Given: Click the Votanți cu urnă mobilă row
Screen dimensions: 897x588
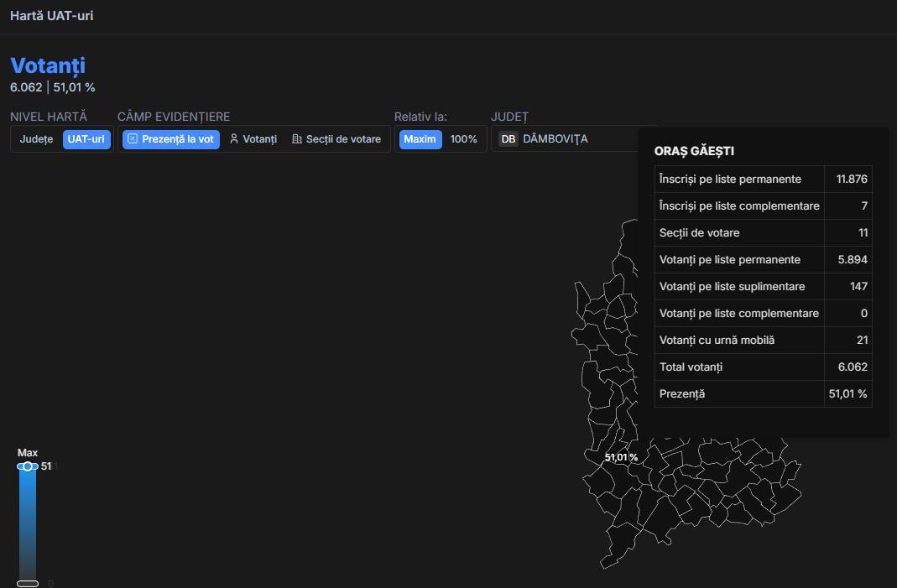Looking at the screenshot, I should click(x=738, y=340).
